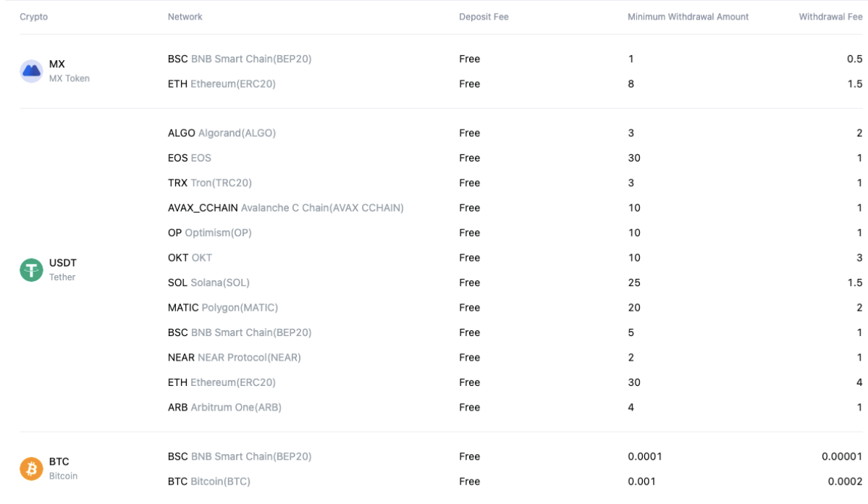Select the MATIC Polygon network entry
The width and height of the screenshot is (868, 504).
coord(223,308)
